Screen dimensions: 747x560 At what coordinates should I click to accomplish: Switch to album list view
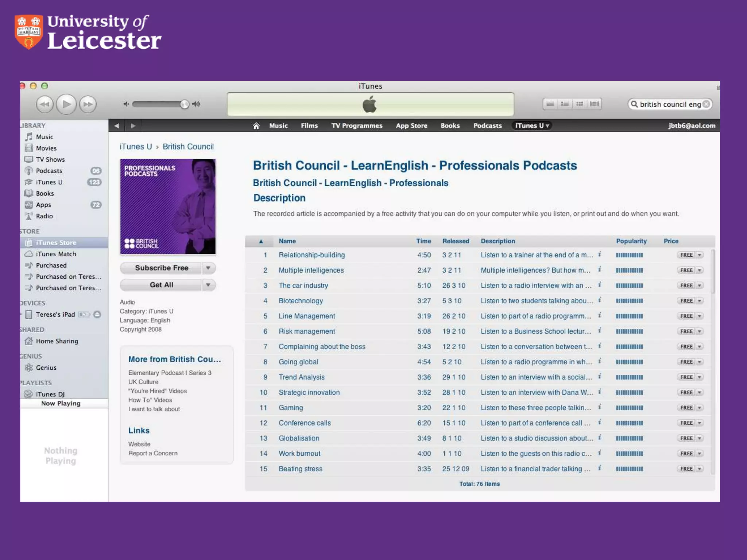point(565,104)
